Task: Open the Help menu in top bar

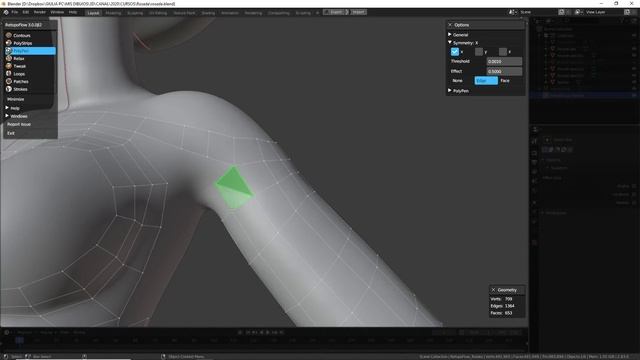Action: click(73, 12)
